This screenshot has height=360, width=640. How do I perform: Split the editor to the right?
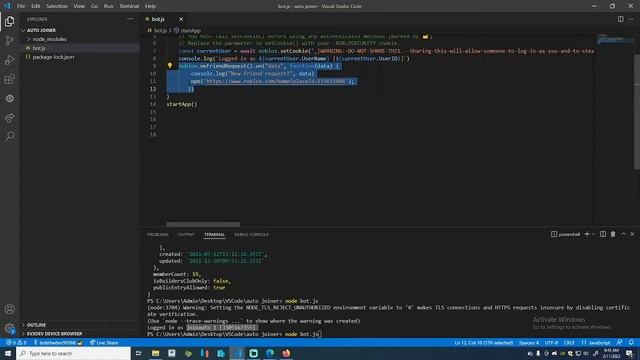[620, 19]
